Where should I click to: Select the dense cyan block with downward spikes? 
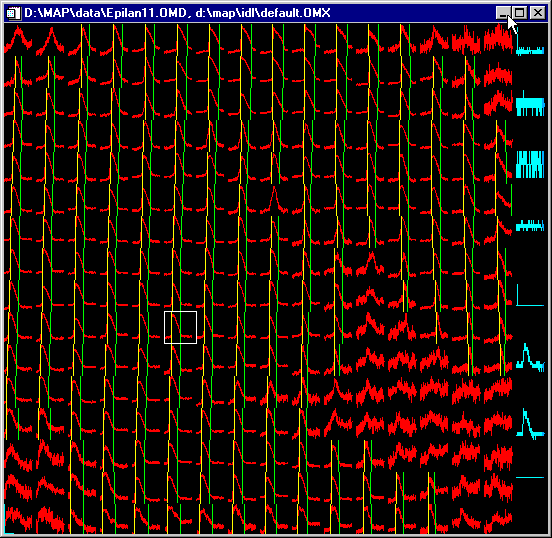click(530, 105)
